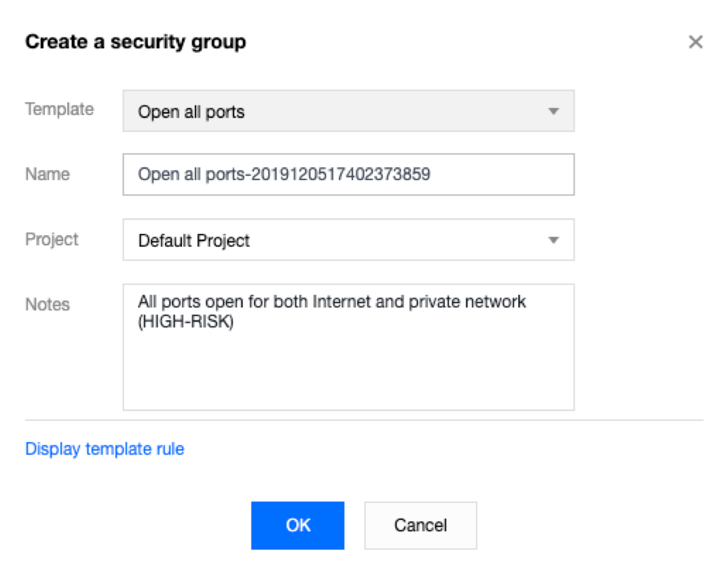The height and width of the screenshot is (577, 728).
Task: Click the Project field label
Action: click(52, 239)
